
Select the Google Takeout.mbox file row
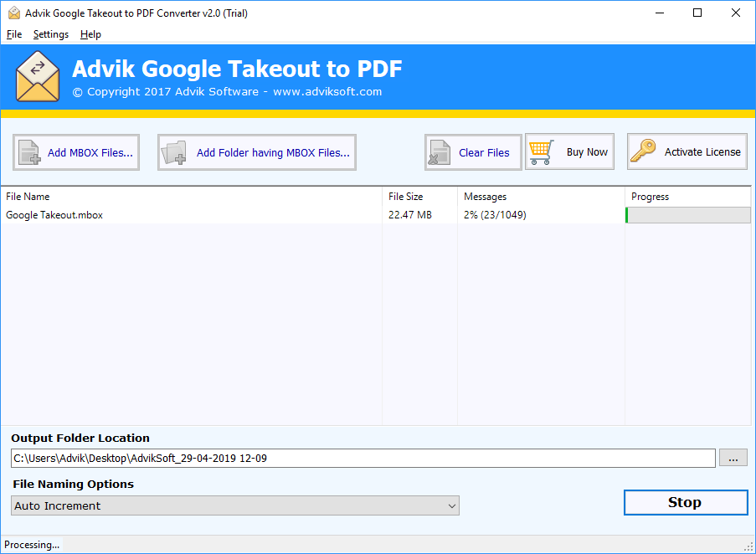point(375,215)
